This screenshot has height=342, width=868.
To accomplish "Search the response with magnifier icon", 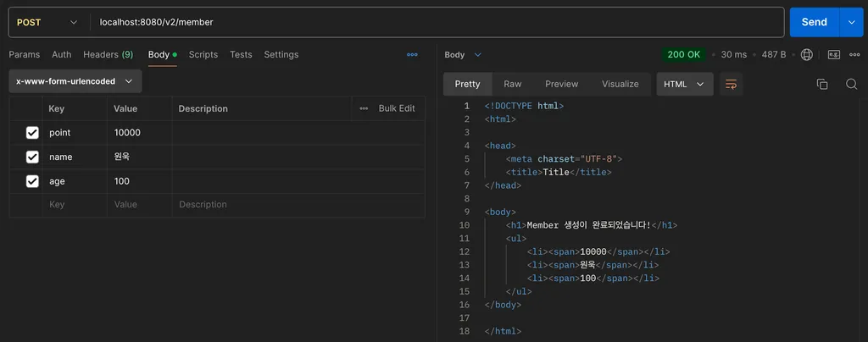I will [x=851, y=84].
